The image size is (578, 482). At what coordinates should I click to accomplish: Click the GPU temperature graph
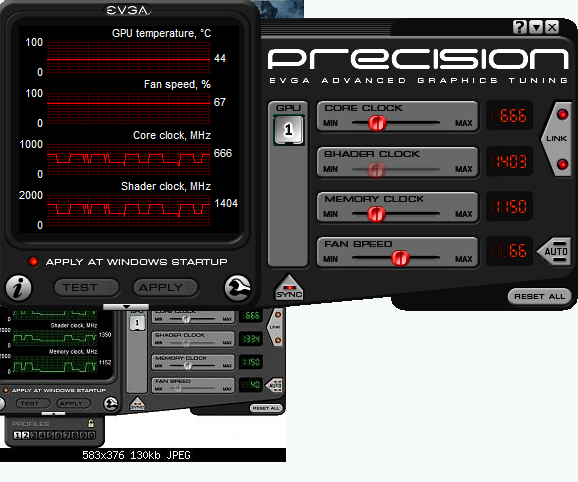pos(129,57)
